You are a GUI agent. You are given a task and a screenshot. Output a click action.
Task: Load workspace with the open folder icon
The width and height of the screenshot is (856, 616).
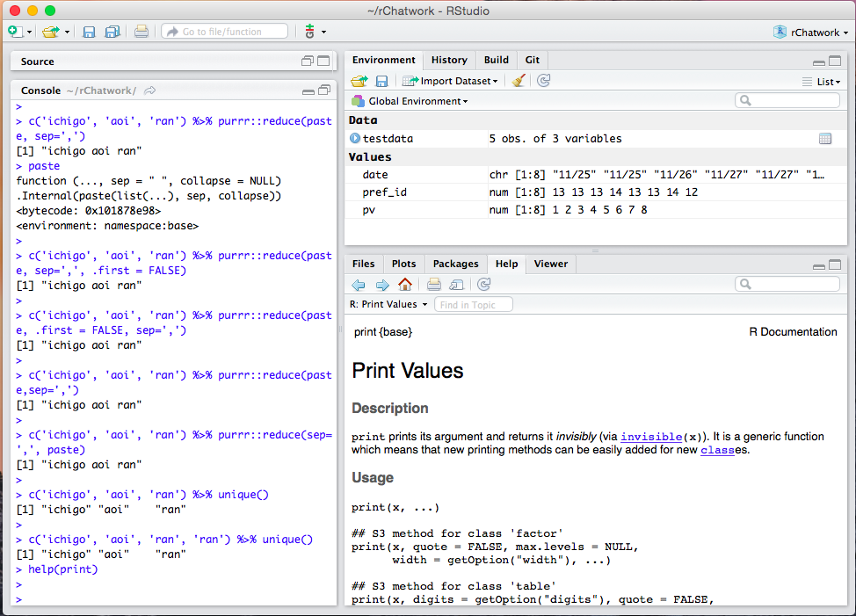click(359, 82)
